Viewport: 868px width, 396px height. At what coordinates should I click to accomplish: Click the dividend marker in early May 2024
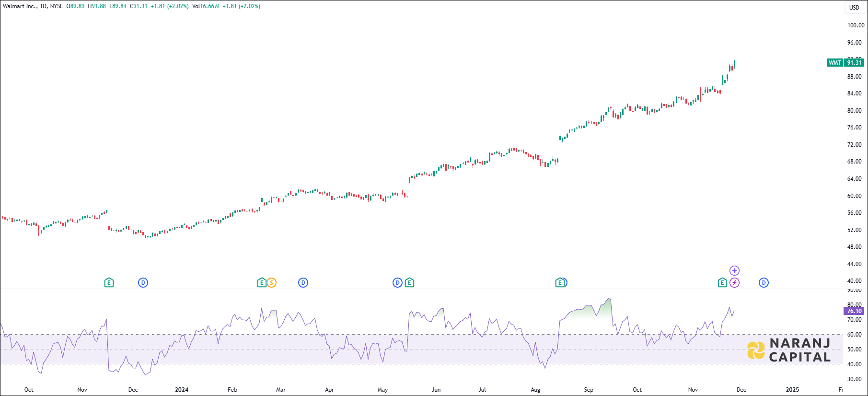pyautogui.click(x=397, y=283)
